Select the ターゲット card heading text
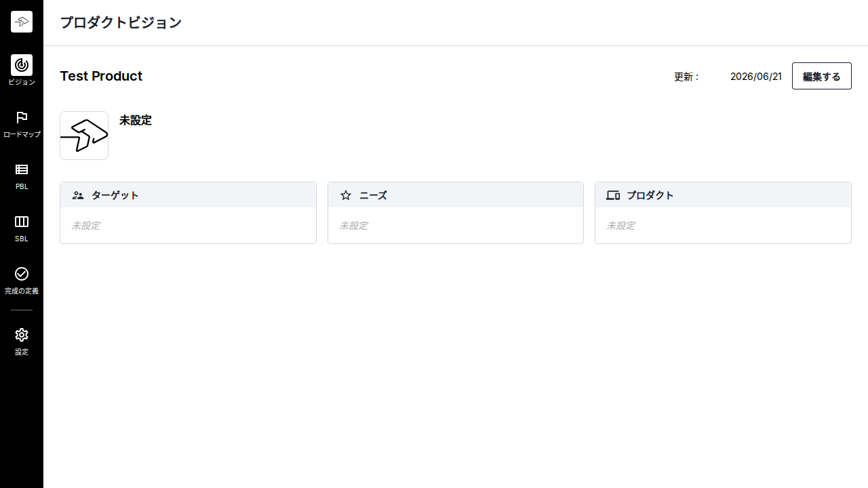 [115, 195]
